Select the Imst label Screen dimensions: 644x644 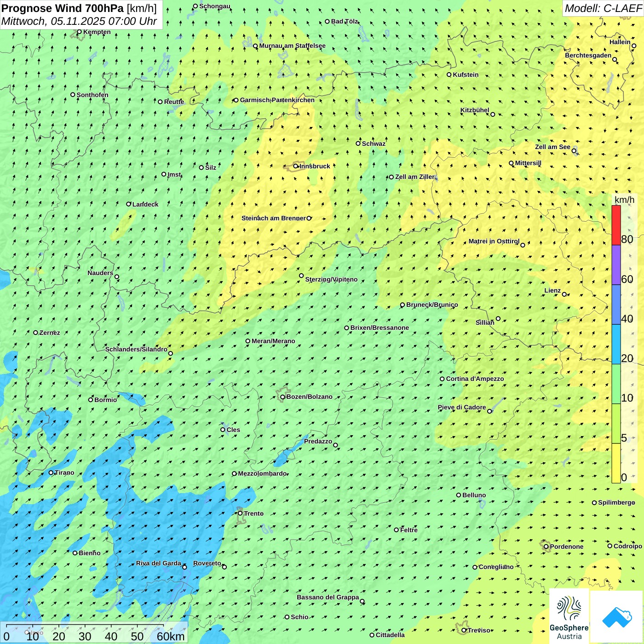[174, 174]
